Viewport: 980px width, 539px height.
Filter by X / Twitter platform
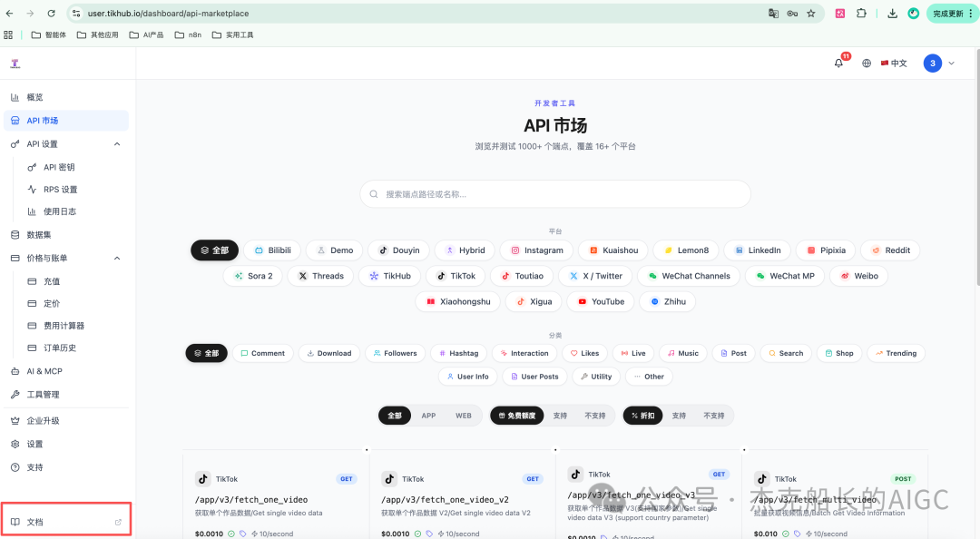pos(595,276)
